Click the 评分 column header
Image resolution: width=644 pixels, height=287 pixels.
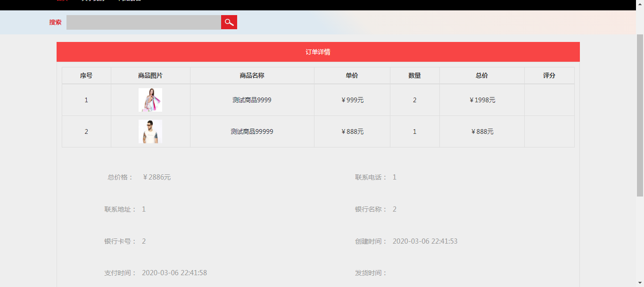point(549,75)
